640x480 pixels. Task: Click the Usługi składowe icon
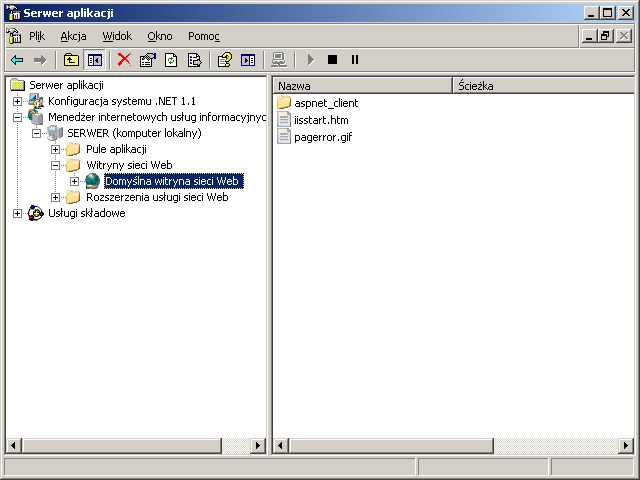(36, 213)
